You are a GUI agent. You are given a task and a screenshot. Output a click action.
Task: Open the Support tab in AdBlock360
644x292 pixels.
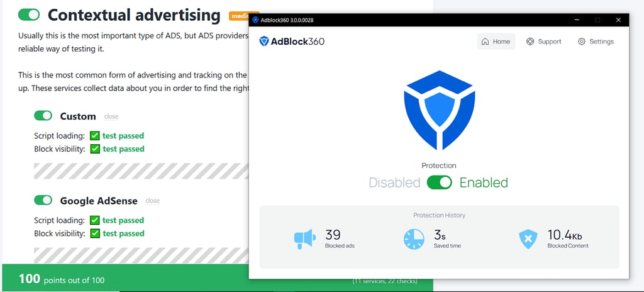544,42
